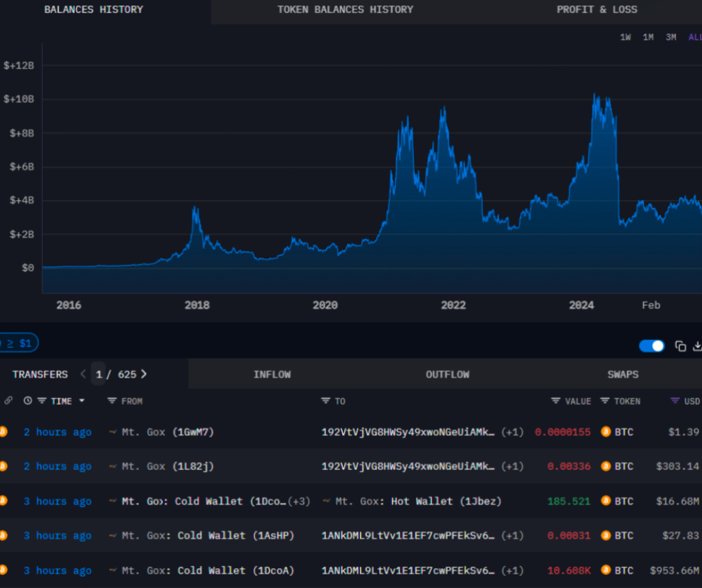Switch to the TOKEN BALANCES HISTORY tab

(x=345, y=10)
